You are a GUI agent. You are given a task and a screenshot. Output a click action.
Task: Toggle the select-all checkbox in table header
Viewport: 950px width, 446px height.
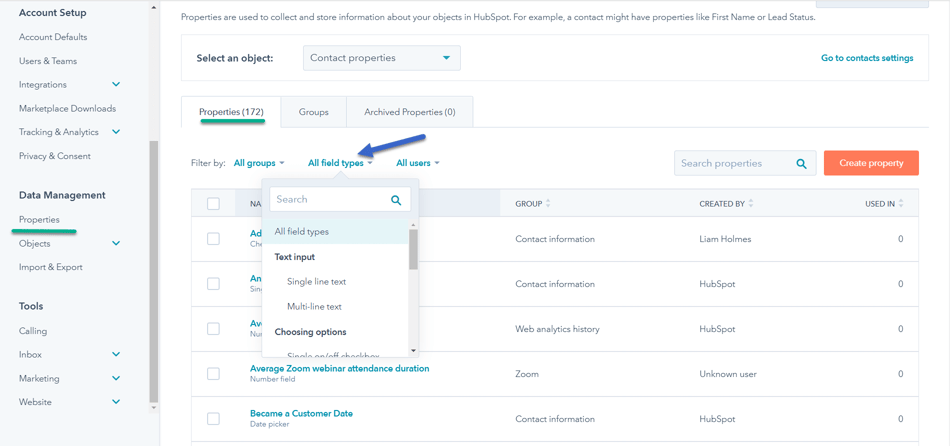[213, 204]
